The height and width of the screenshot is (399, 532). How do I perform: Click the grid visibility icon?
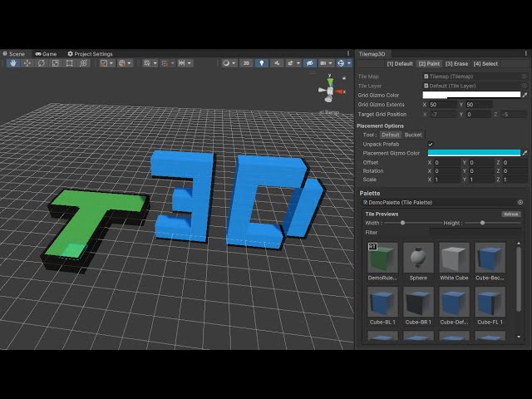tap(147, 63)
